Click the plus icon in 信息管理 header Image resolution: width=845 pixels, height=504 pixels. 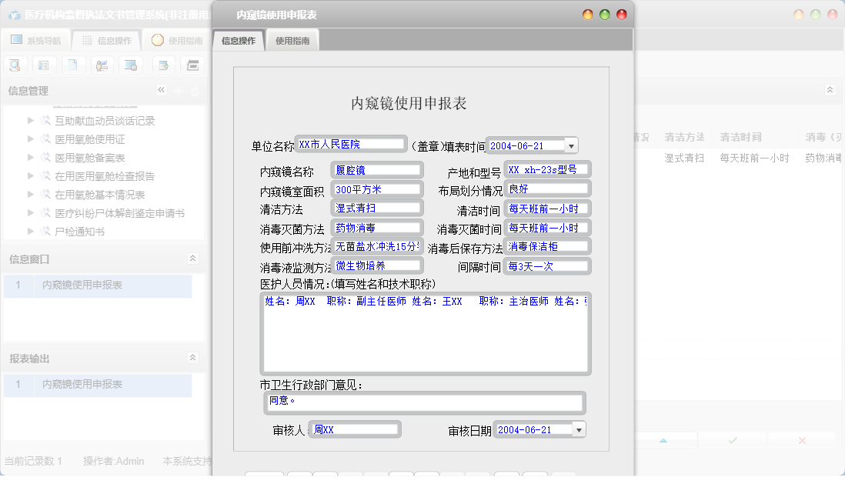coord(179,92)
